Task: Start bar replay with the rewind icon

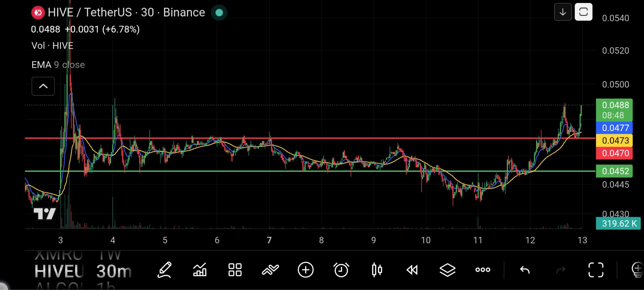Action: (x=412, y=270)
